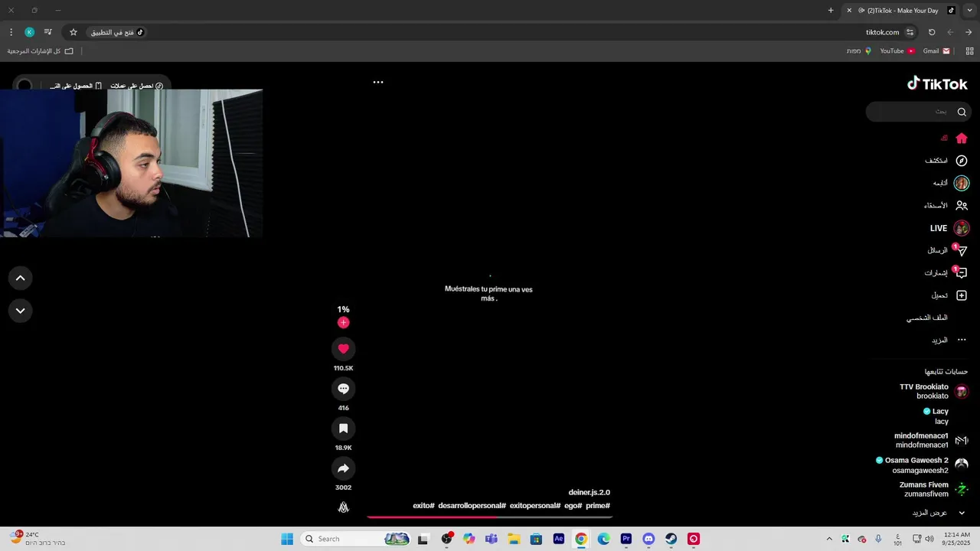Open Discord from the taskbar
The image size is (980, 551).
click(648, 539)
